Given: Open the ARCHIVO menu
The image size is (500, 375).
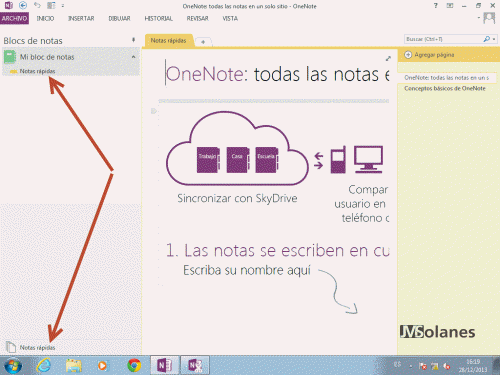Looking at the screenshot, I should point(14,18).
